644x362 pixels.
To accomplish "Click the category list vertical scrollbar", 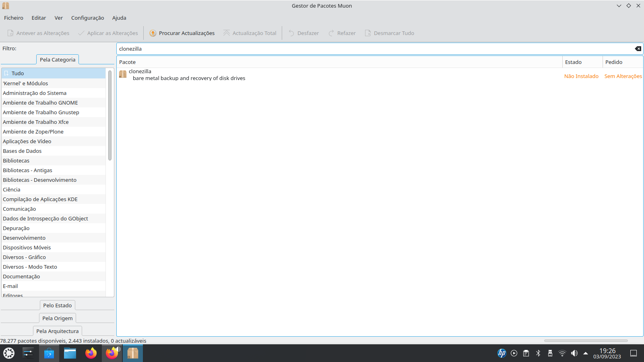I will (110, 115).
